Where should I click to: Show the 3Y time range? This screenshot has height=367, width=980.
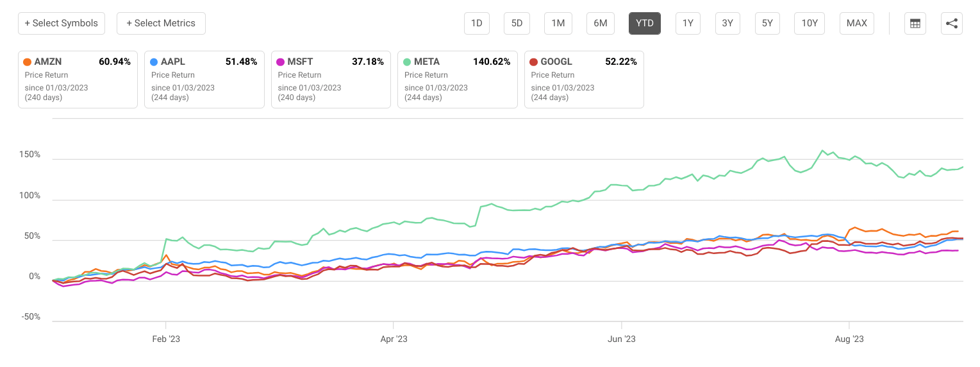click(727, 24)
